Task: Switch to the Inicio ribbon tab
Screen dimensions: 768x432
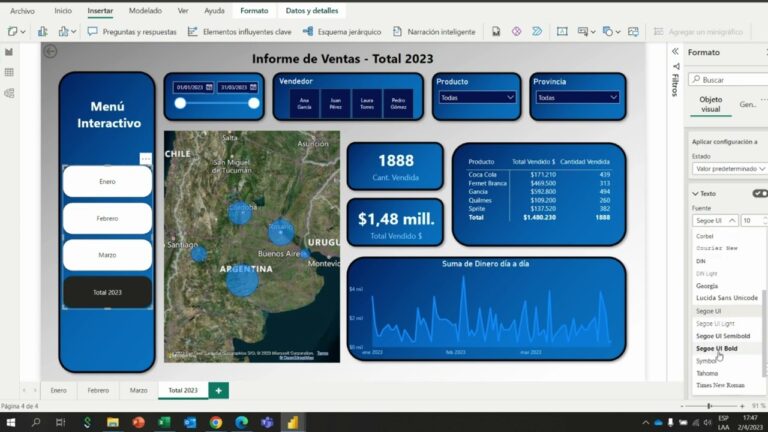Action: point(63,10)
